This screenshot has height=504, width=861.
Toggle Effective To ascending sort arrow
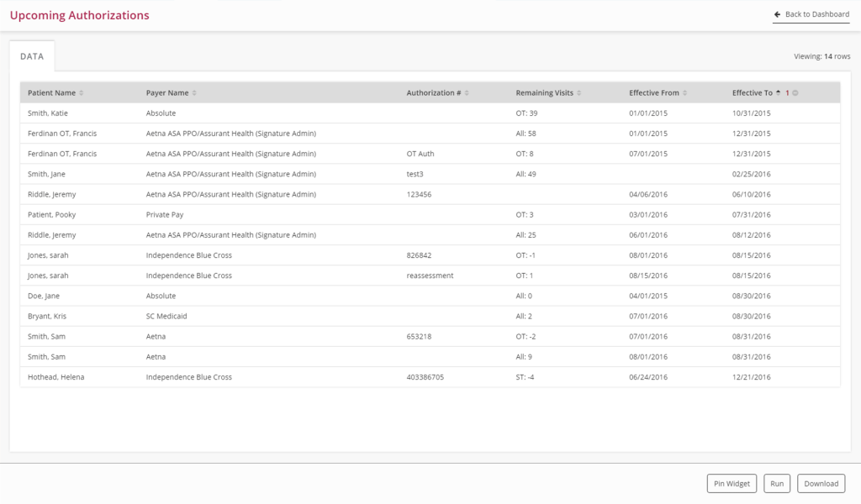pyautogui.click(x=778, y=92)
